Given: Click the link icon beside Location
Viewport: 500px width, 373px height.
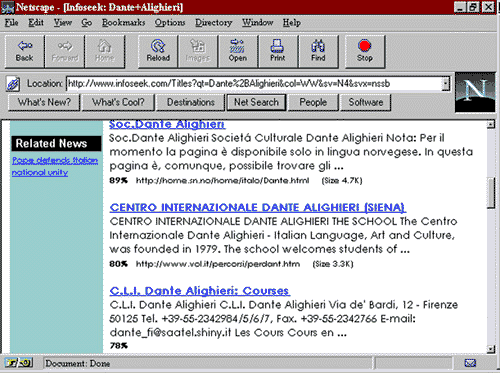Looking at the screenshot, I should [13, 84].
